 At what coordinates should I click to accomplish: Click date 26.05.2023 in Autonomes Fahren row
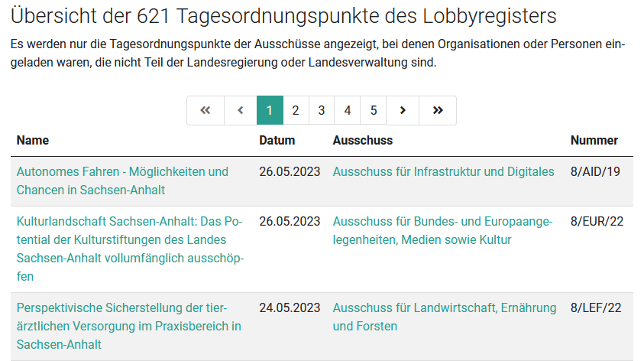tap(290, 172)
